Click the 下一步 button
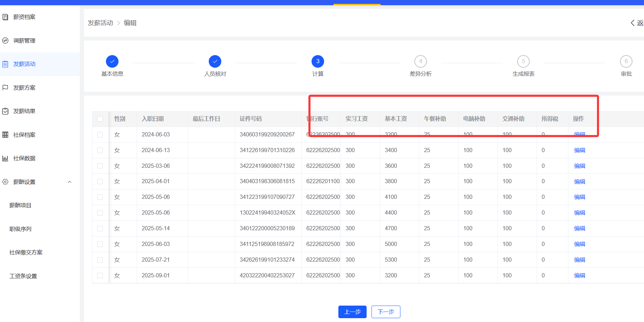 (x=386, y=312)
